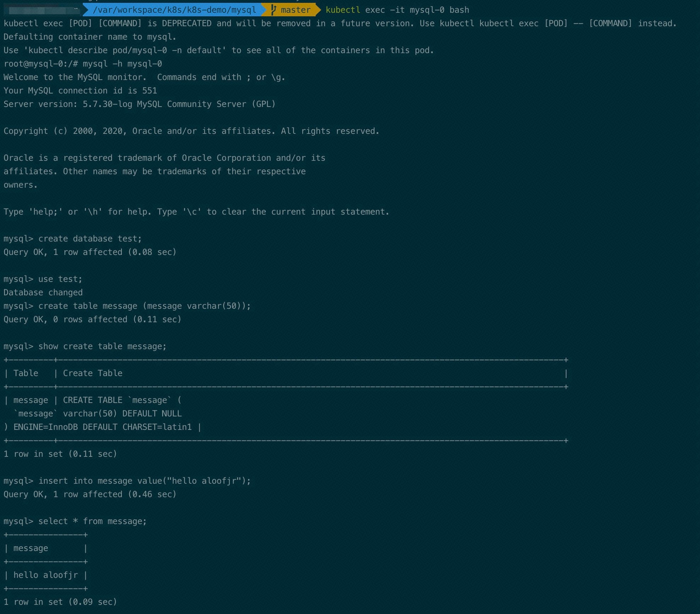Click the git branch icon before master

click(x=273, y=10)
